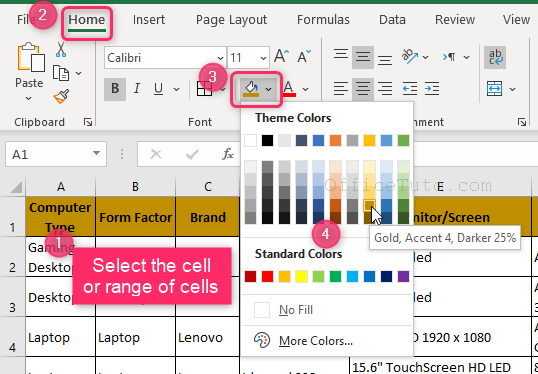This screenshot has height=374, width=538.
Task: Click the Cut scissors icon
Action: (61, 49)
